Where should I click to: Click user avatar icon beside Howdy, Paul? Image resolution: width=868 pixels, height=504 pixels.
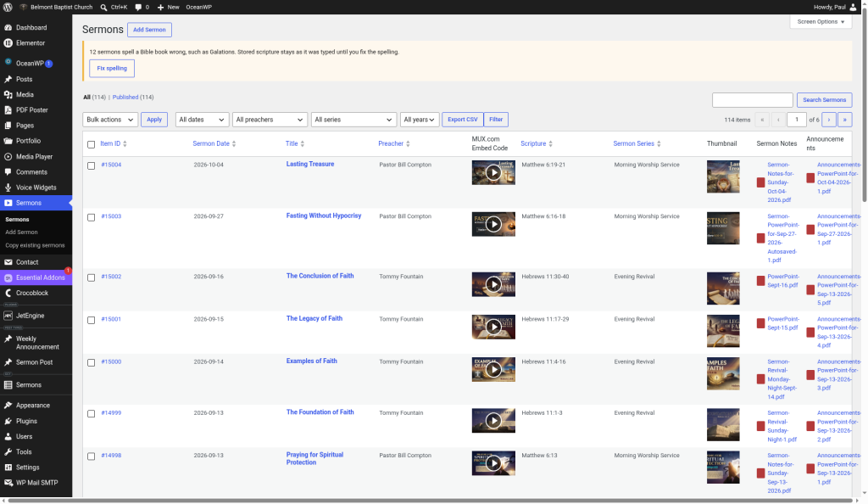[853, 7]
